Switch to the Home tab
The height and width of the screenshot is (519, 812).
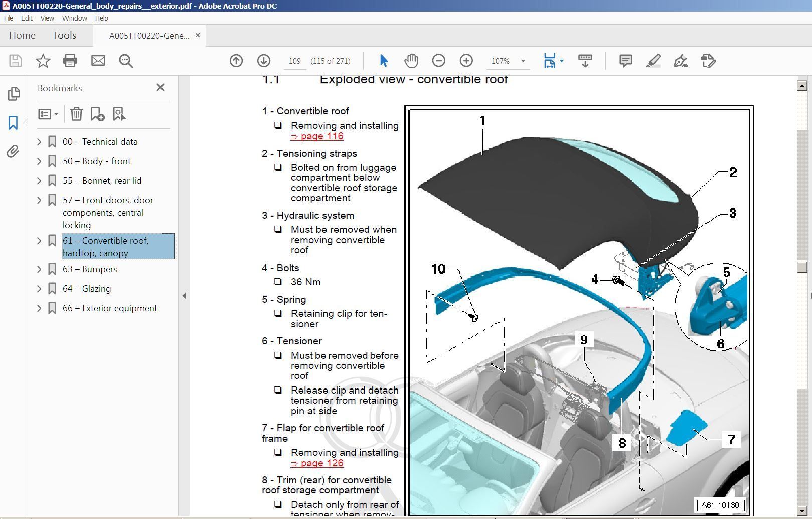22,35
